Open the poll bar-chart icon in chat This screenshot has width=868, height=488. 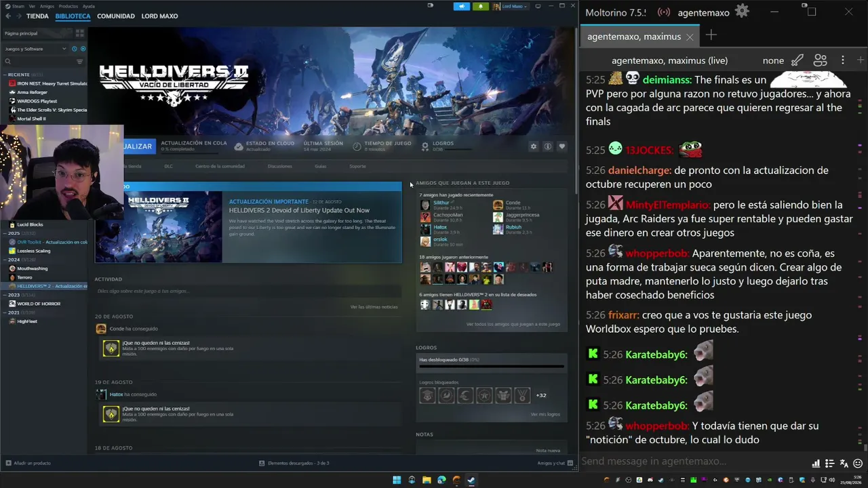pos(816,464)
